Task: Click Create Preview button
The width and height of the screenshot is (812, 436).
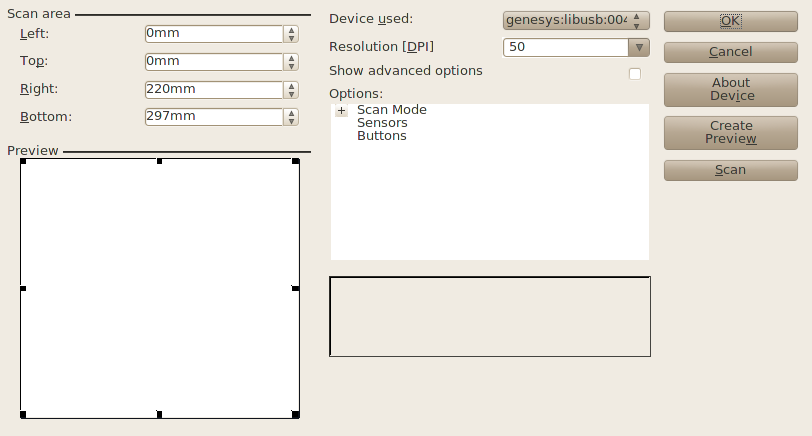Action: [731, 133]
